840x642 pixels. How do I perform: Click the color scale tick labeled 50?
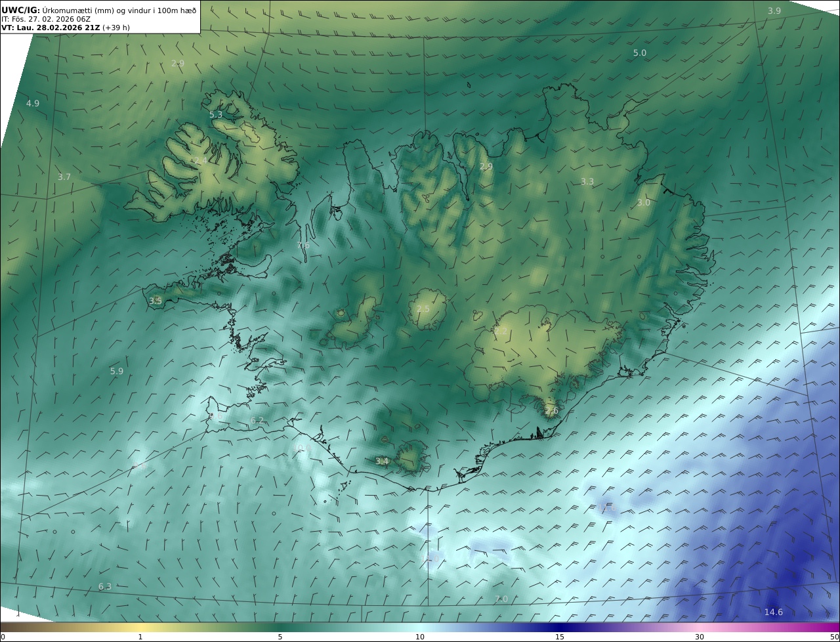pos(835,637)
